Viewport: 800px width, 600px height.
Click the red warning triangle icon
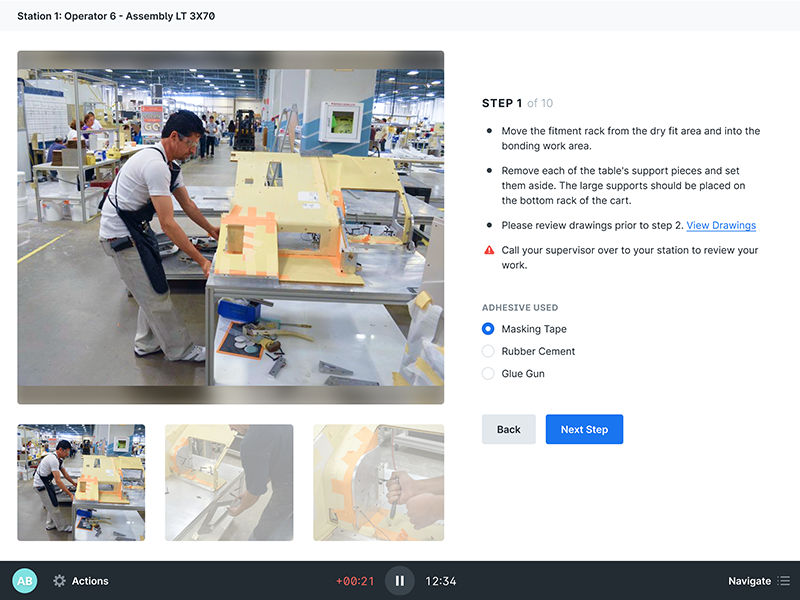click(x=489, y=250)
